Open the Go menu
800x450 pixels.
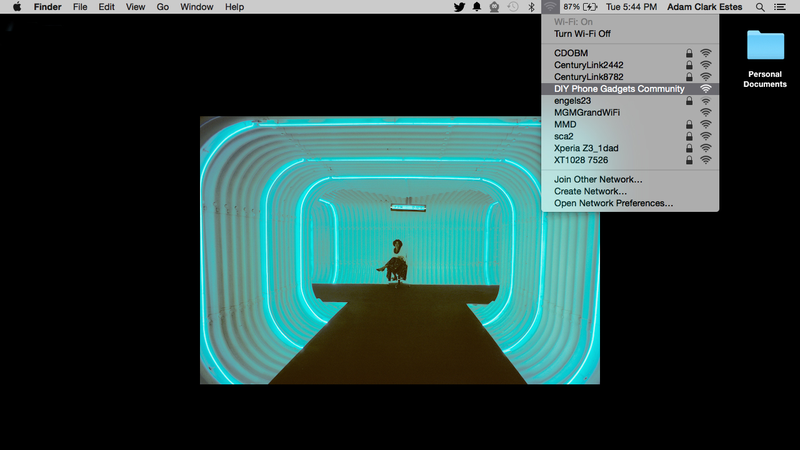(x=163, y=7)
